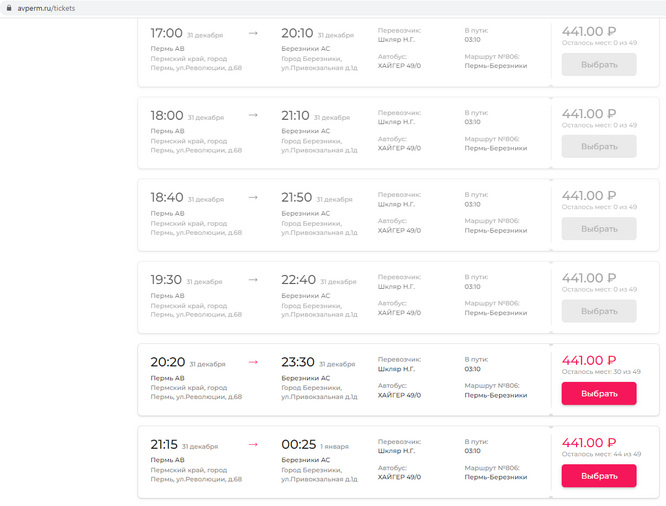This screenshot has height=506, width=666.
Task: Open carrier Шкляр Н.Г. on the 20:20 trip
Action: point(396,368)
